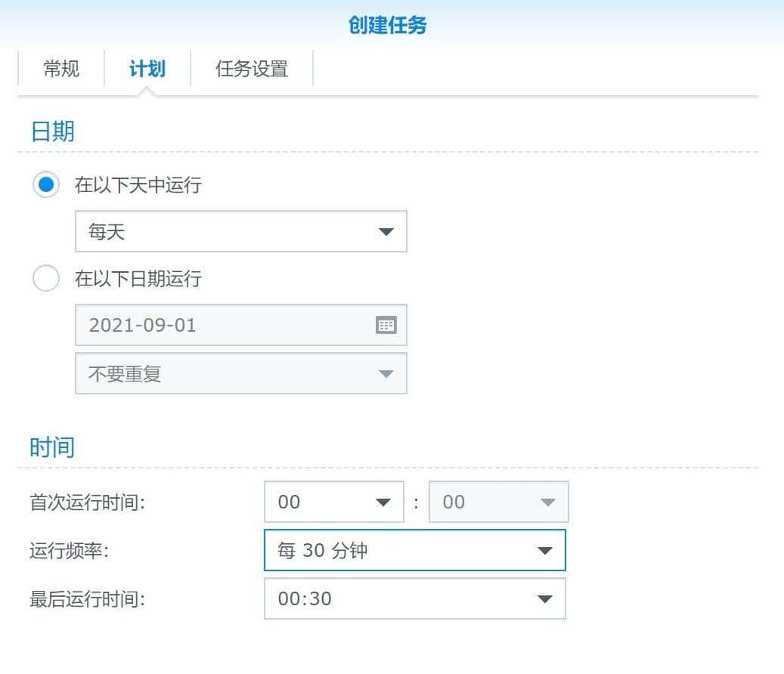Open the 每 30 分钟 run frequency dropdown
Viewport: 784px width, 674px height.
point(414,551)
